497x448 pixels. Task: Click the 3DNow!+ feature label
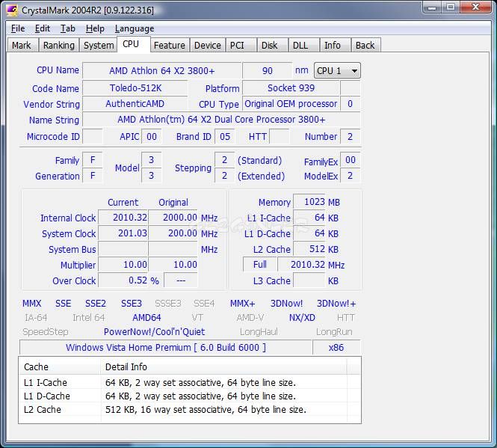click(x=336, y=304)
